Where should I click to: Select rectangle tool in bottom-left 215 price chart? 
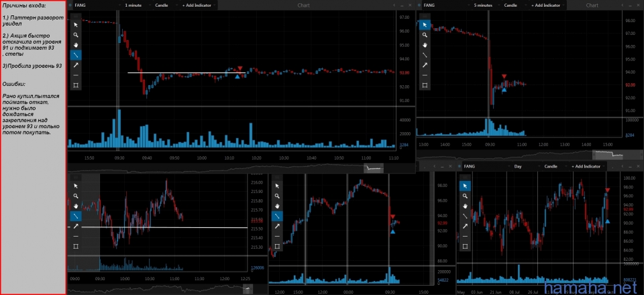76,246
